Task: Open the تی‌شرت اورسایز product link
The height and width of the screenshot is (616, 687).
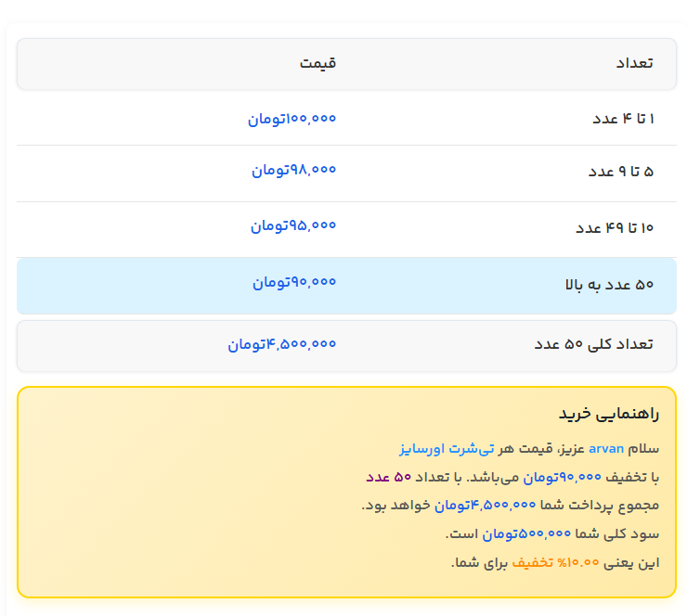Action: coord(447,449)
